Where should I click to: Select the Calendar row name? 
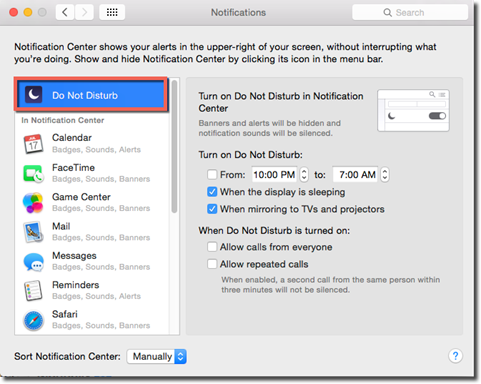[72, 138]
